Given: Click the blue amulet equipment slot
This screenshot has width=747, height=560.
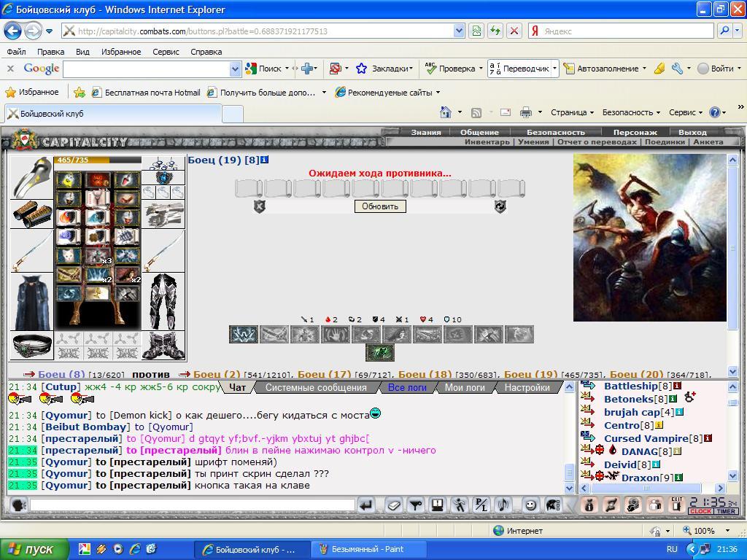Looking at the screenshot, I should pyautogui.click(x=163, y=178).
